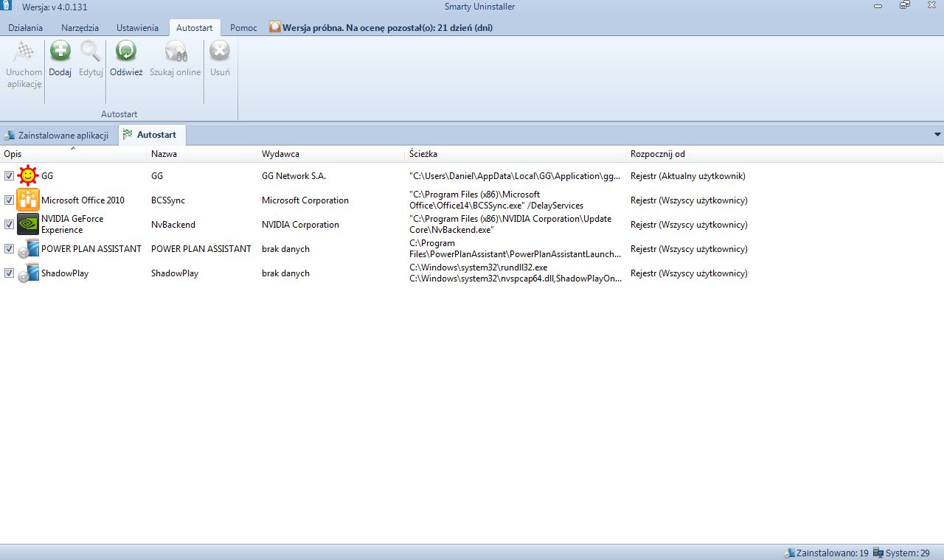944x560 pixels.
Task: Toggle the POWER PLAN ASSISTANT checkbox
Action: pos(9,249)
